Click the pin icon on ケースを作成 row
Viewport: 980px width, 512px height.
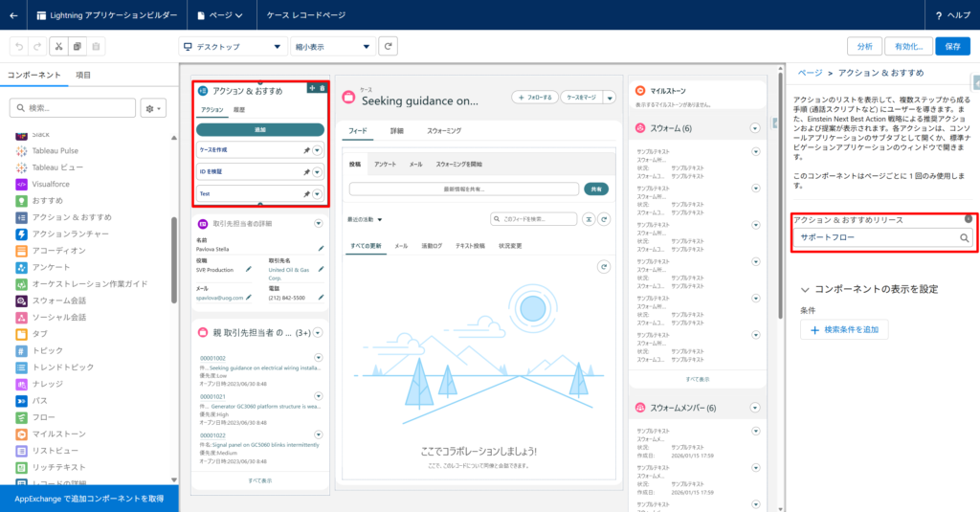click(305, 150)
